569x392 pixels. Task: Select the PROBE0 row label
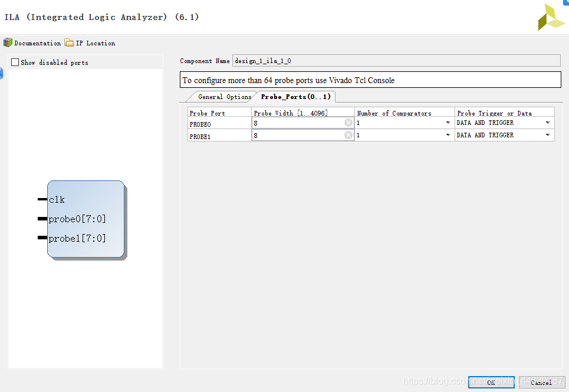[x=200, y=124]
